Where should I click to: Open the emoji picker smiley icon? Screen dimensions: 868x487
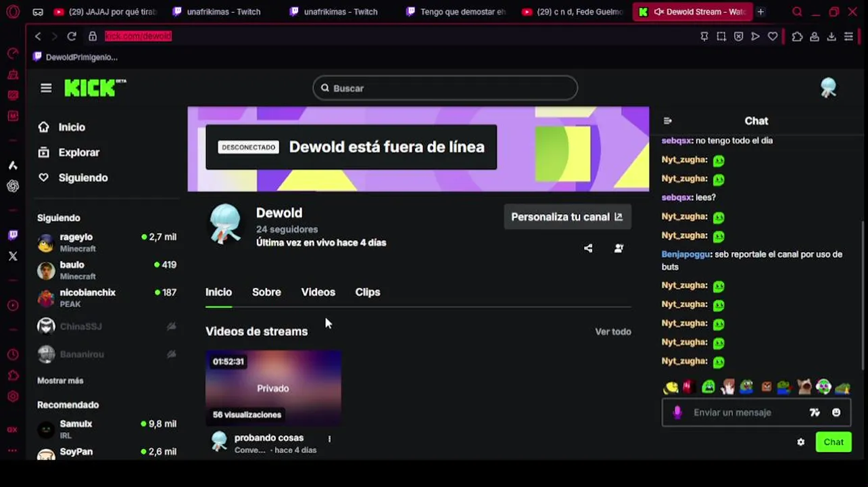(x=836, y=413)
